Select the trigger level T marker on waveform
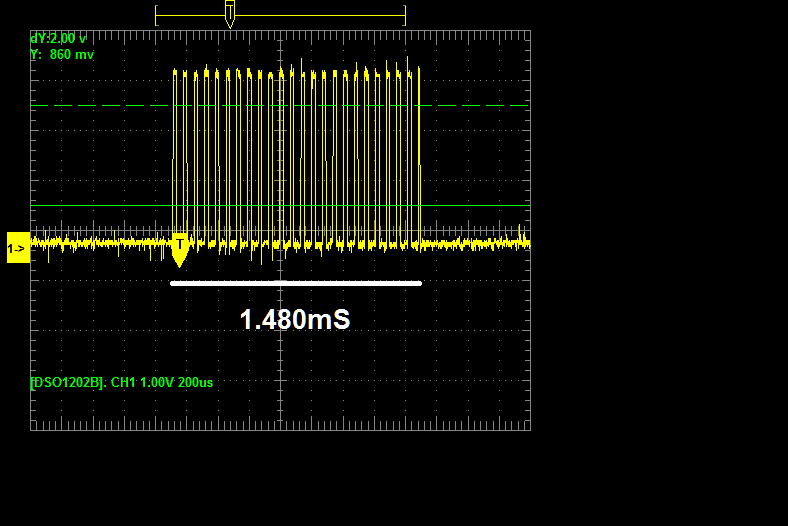The height and width of the screenshot is (526, 788). coord(179,250)
